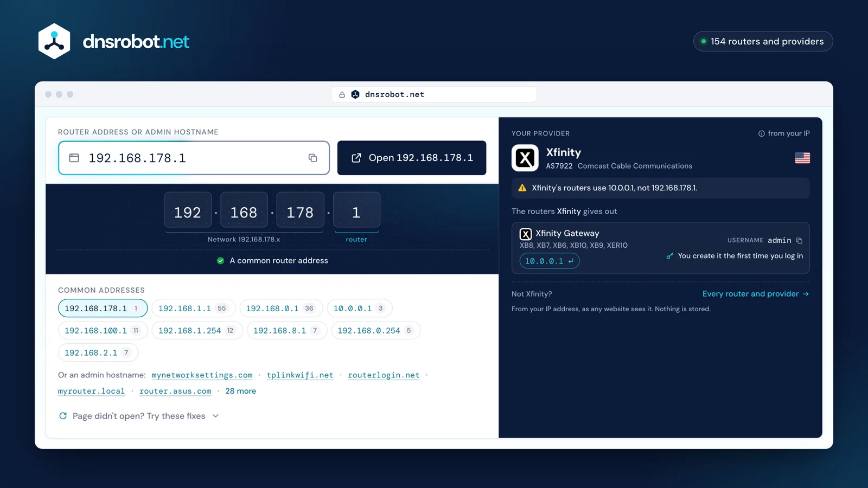
Task: Select the 192.168.2.1 address chip
Action: [98, 353]
